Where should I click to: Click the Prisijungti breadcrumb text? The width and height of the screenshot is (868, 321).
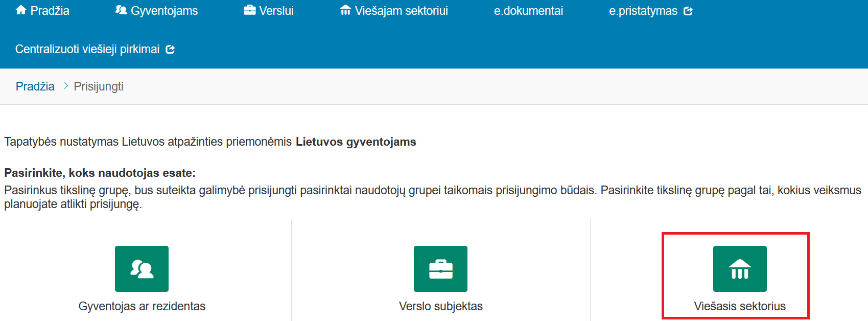point(99,86)
